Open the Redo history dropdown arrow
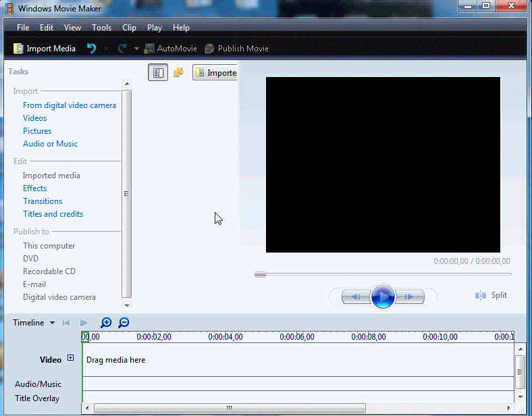Screen dimensions: 532x416 [136, 49]
